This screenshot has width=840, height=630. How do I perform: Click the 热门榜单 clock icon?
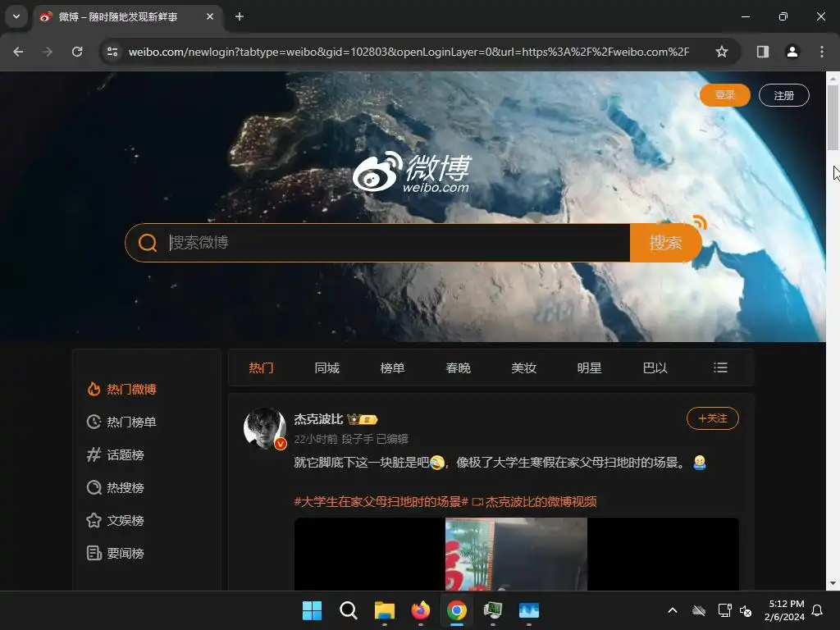(94, 422)
